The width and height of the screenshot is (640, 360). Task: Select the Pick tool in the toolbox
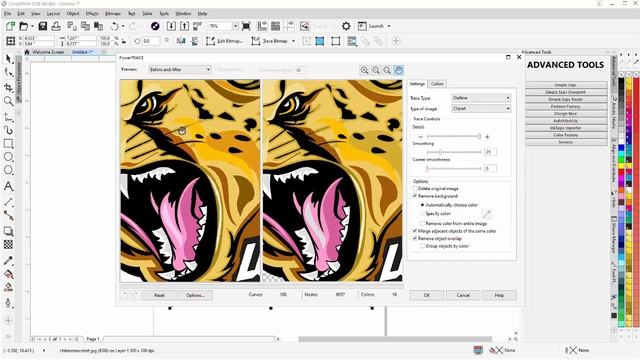click(x=8, y=59)
